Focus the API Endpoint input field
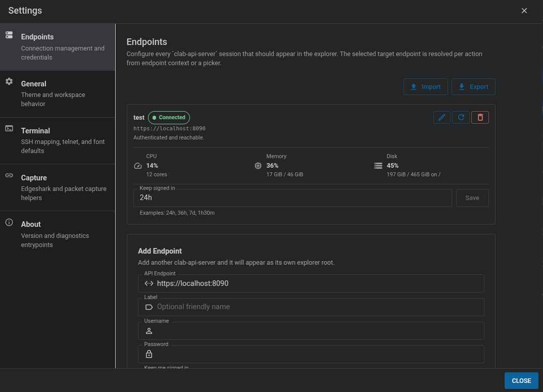The height and width of the screenshot is (392, 543). pyautogui.click(x=311, y=283)
